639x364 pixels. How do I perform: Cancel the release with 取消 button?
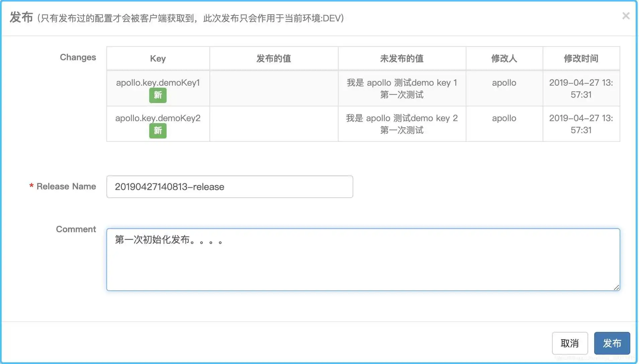coord(569,343)
